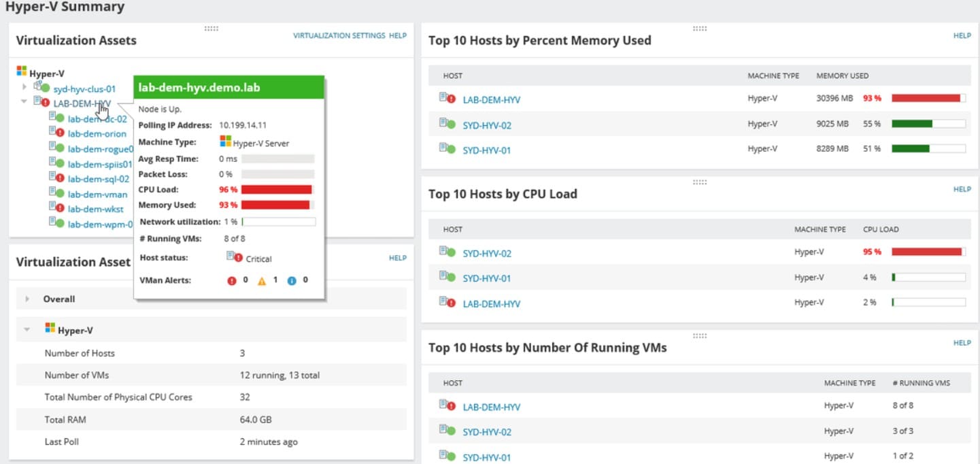Viewport: 980px width, 464px height.
Task: Click the drag handle on the Virtualization Assets panel
Action: click(211, 29)
